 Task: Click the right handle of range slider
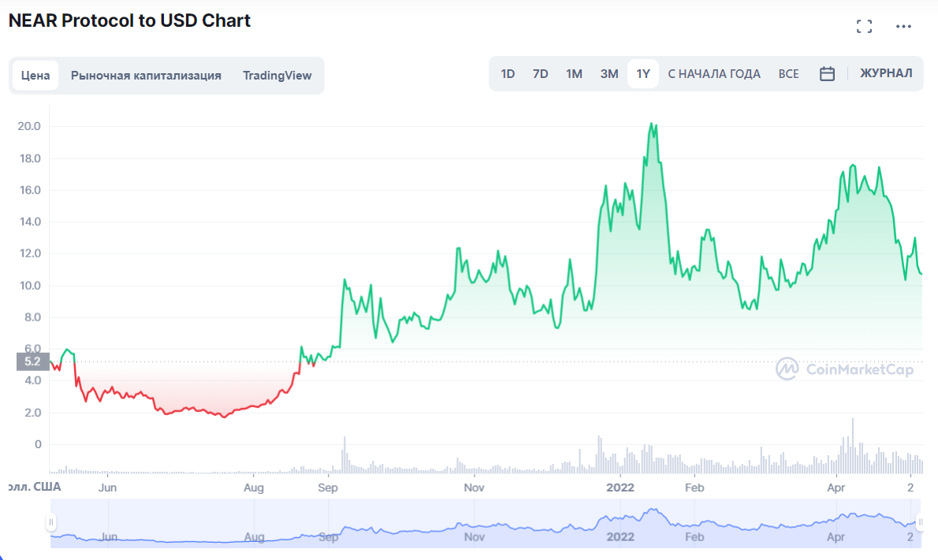pos(920,522)
